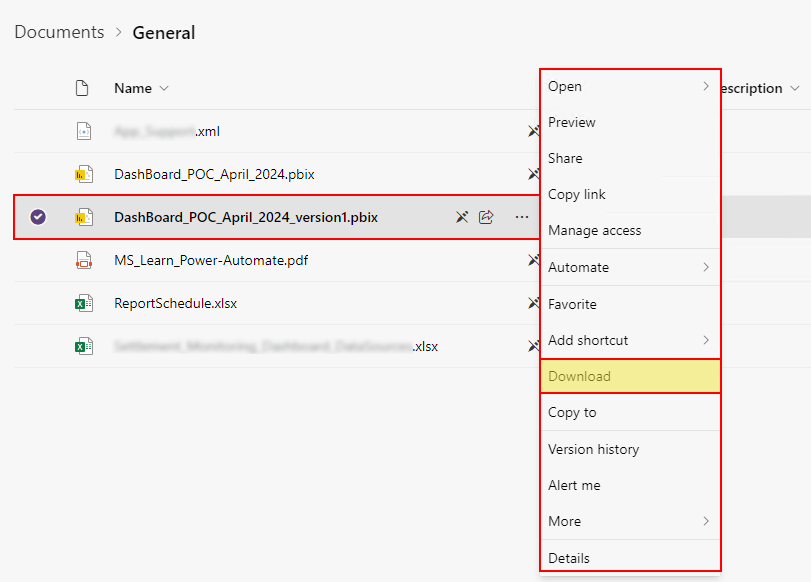Select Alert me in the menu
This screenshot has height=582, width=811.
tap(630, 485)
